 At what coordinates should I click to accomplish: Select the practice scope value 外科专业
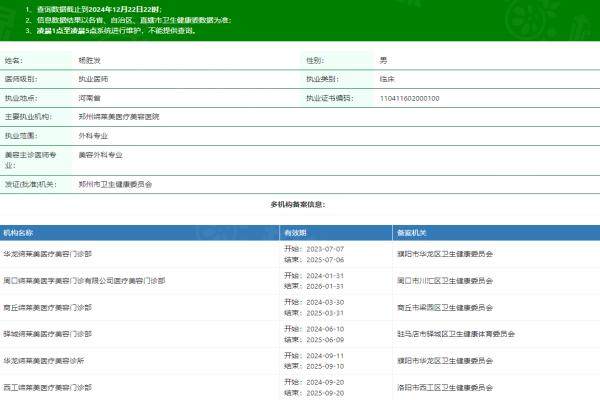(93, 136)
